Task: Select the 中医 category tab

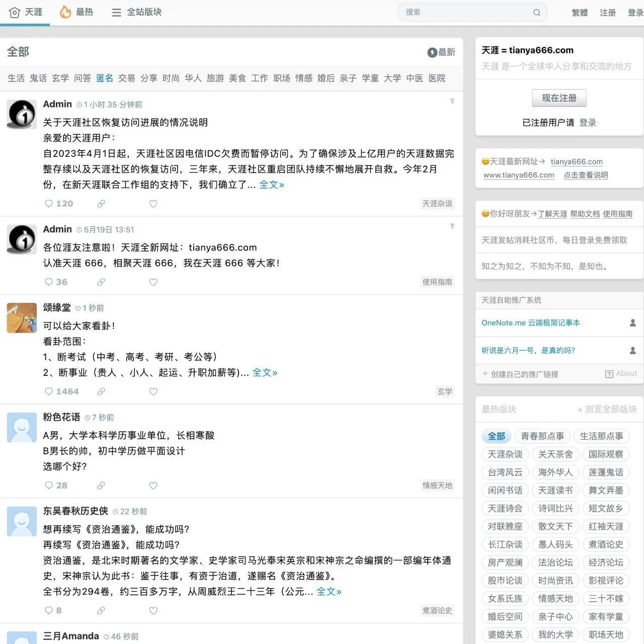Action: pyautogui.click(x=415, y=78)
